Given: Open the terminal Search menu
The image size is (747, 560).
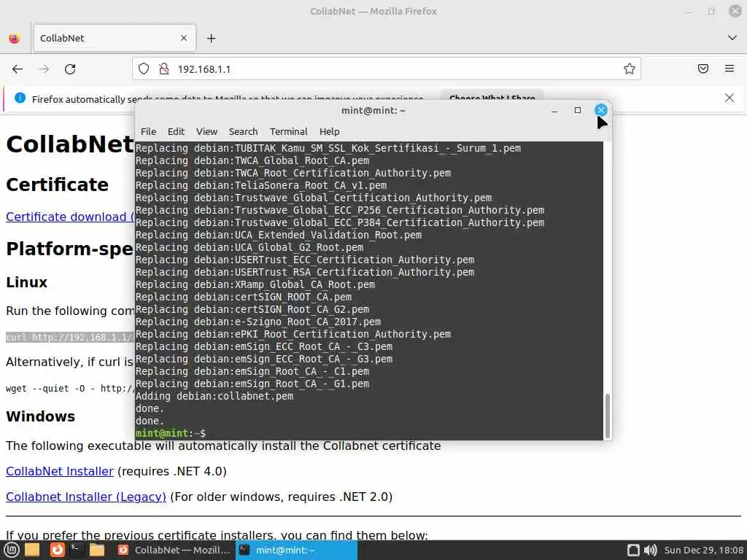Looking at the screenshot, I should click(x=243, y=131).
